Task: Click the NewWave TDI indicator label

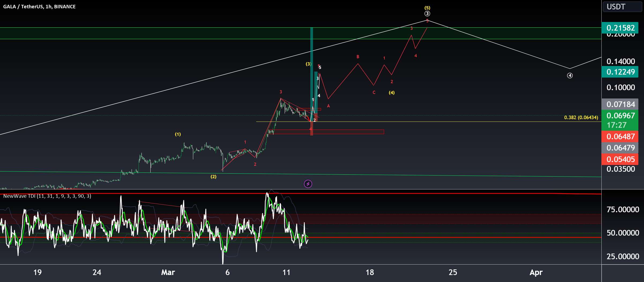Action: click(x=47, y=196)
